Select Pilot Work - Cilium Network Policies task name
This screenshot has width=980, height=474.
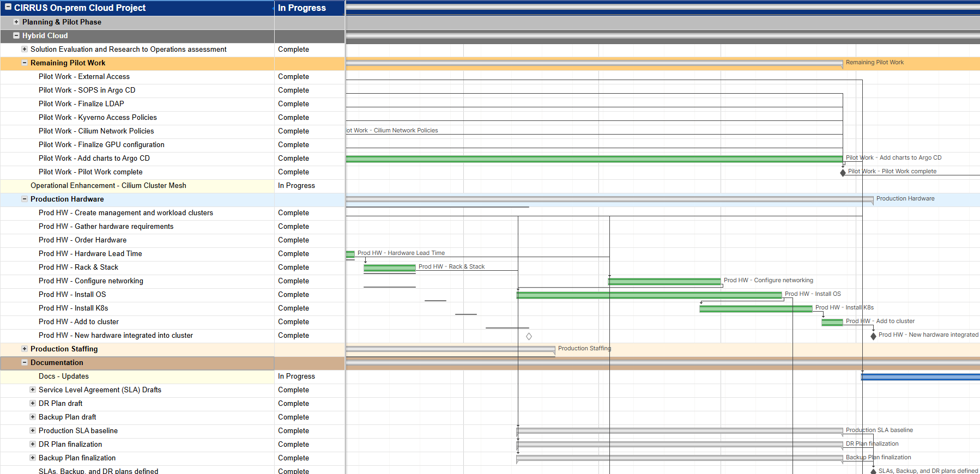point(96,131)
